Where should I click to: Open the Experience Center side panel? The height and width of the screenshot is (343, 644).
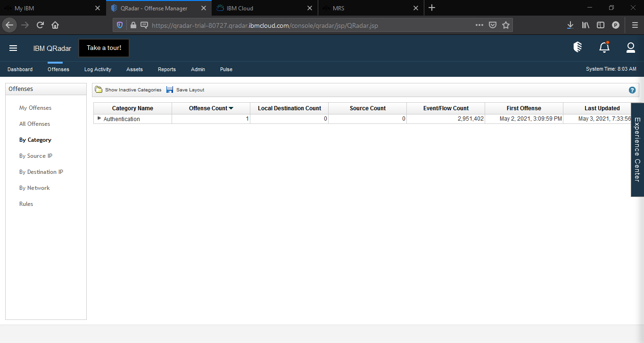(x=637, y=149)
